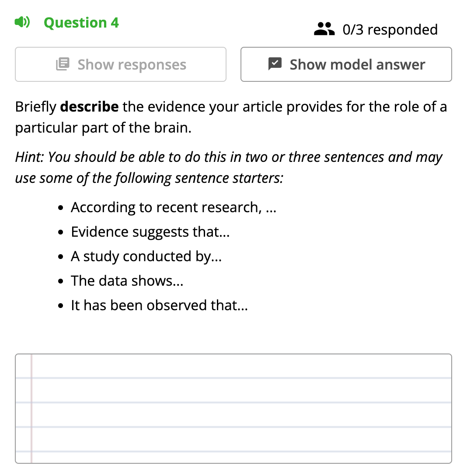Image resolution: width=460 pixels, height=476 pixels.
Task: Focus the lined answer text area
Action: click(x=233, y=408)
